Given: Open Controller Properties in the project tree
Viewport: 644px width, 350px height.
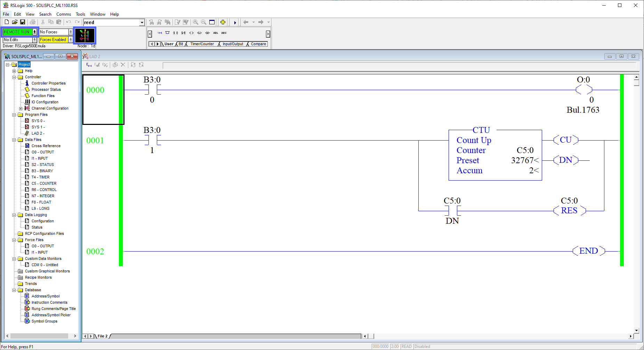Looking at the screenshot, I should coord(48,83).
